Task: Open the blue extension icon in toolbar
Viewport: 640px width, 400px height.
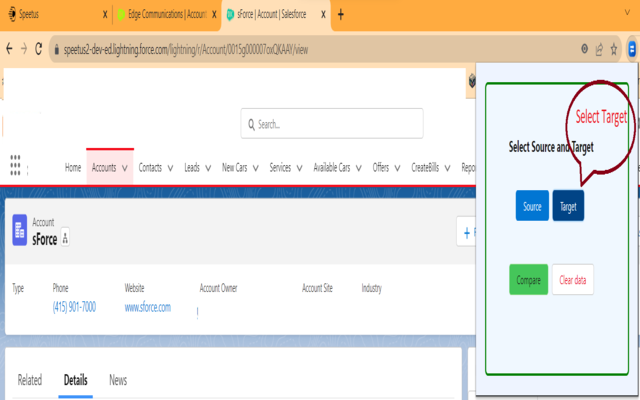Action: (632, 49)
